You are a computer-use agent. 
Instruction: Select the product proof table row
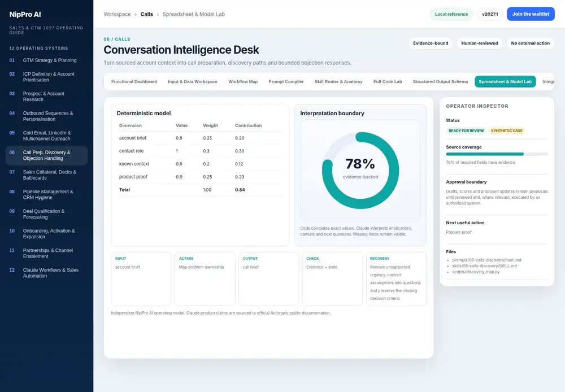tap(200, 177)
